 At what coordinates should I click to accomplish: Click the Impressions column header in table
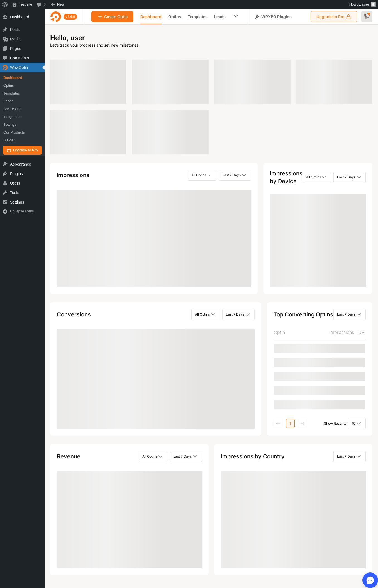[x=342, y=333]
